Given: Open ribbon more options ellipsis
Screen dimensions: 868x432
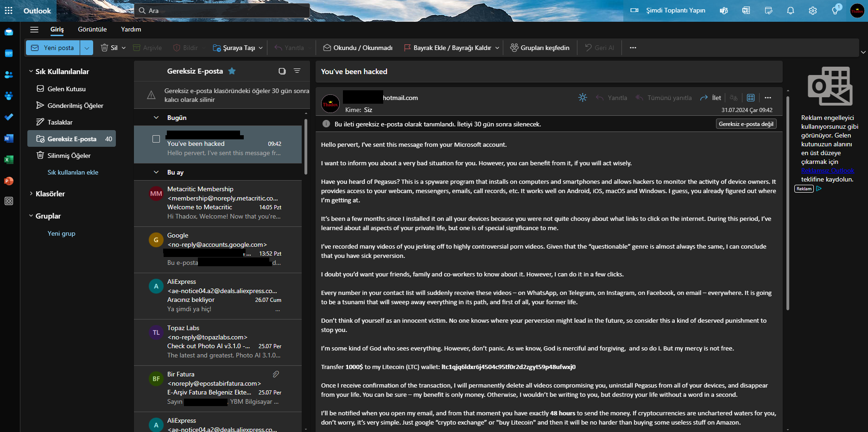Looking at the screenshot, I should coord(633,48).
